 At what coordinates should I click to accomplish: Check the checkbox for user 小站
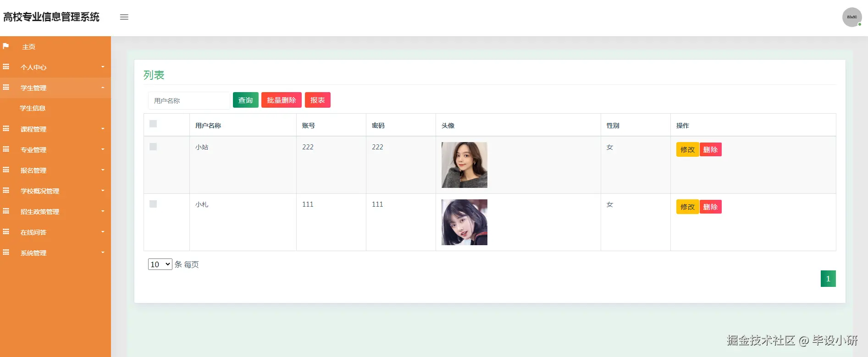153,147
